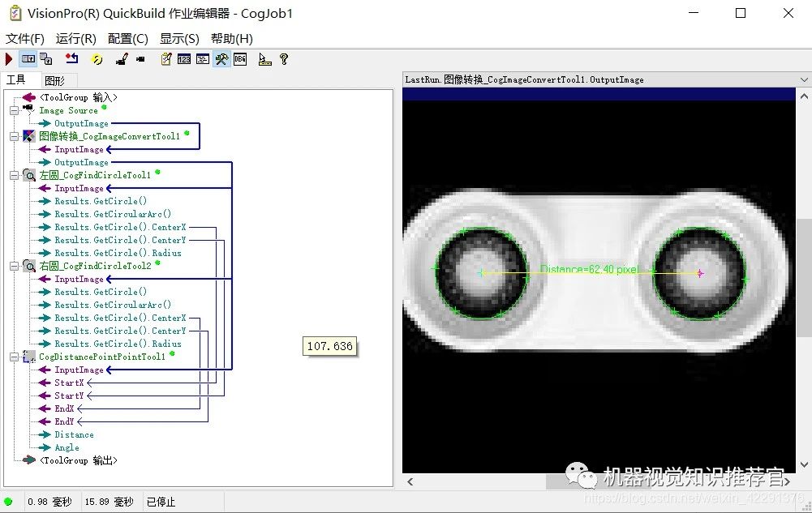This screenshot has width=812, height=513.
Task: Click the yellow circular continuous-run toolbar icon
Action: coord(97,59)
